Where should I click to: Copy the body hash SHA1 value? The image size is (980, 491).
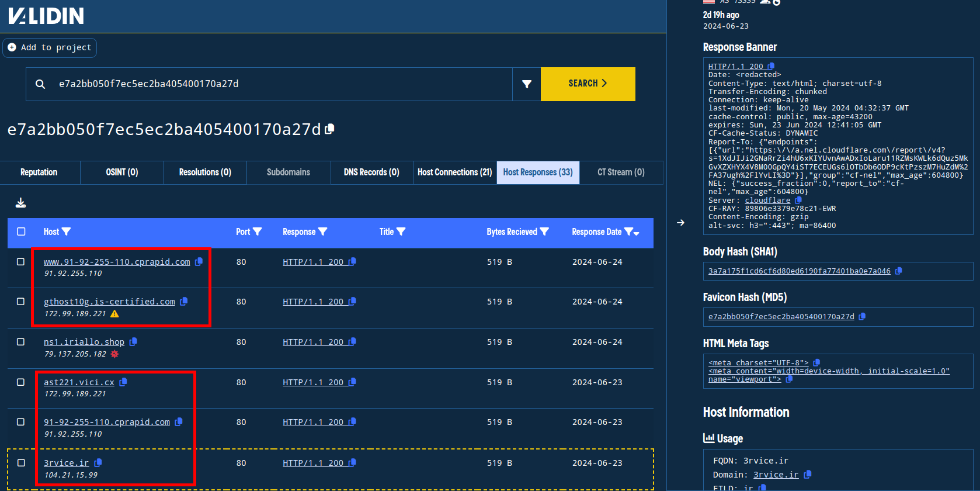[899, 271]
